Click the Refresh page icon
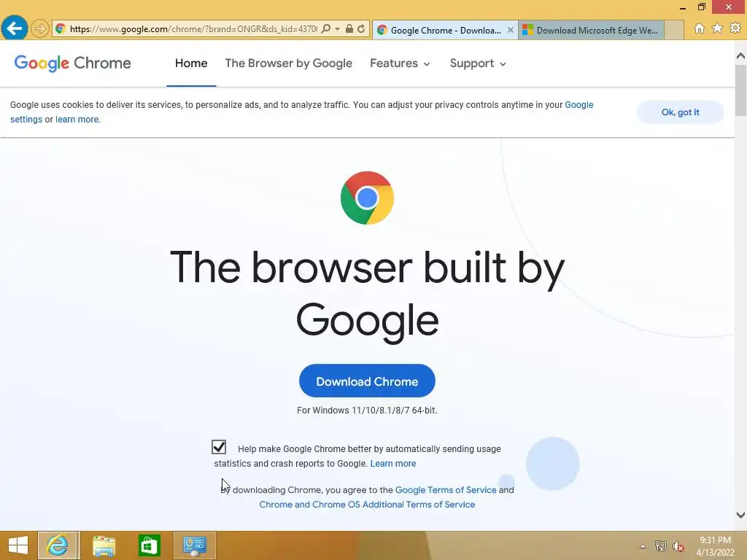The image size is (747, 560). tap(361, 29)
